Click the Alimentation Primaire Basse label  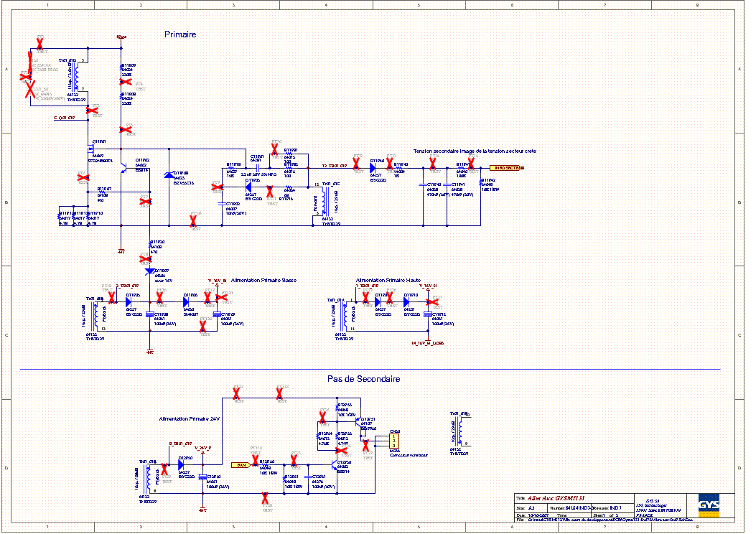263,280
